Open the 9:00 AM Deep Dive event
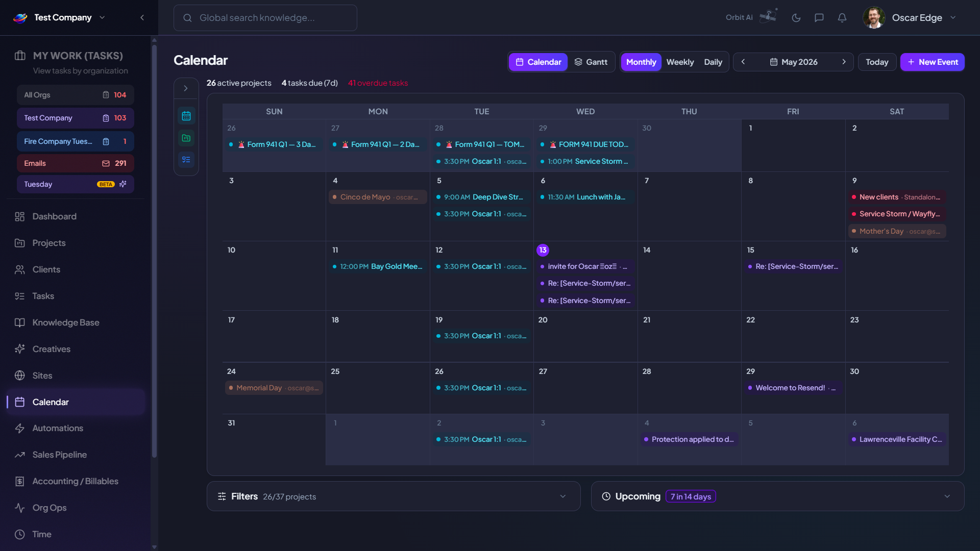980x551 pixels. [x=482, y=197]
